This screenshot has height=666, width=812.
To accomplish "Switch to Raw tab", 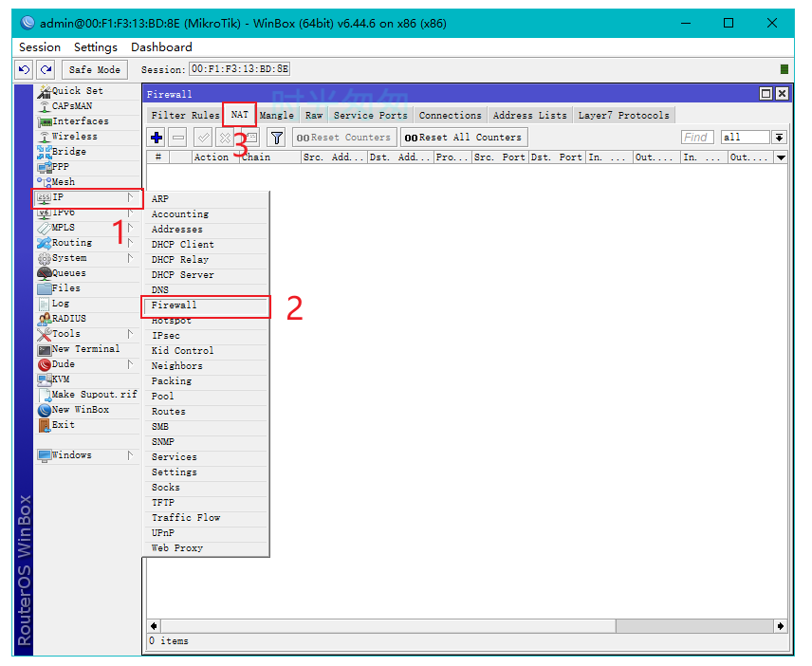I will (314, 115).
